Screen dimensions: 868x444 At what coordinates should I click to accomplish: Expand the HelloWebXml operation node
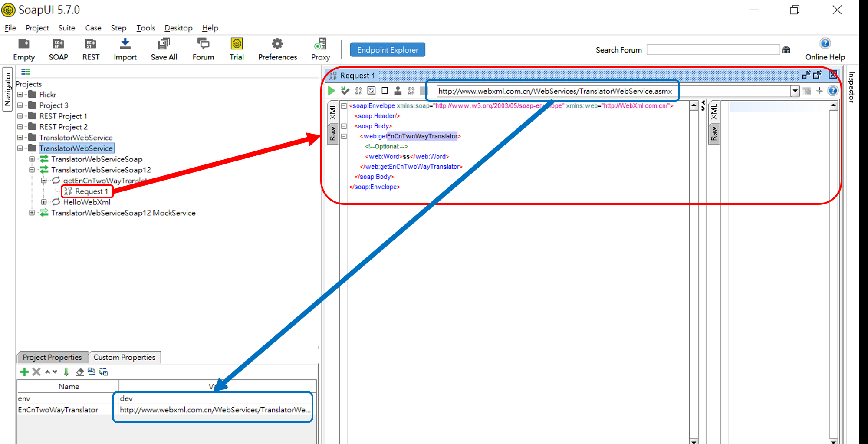[x=44, y=202]
